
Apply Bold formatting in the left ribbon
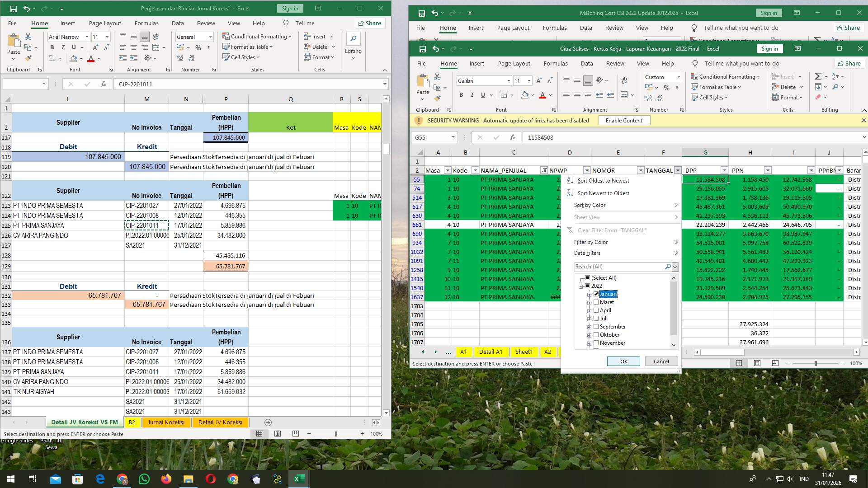pos(52,47)
